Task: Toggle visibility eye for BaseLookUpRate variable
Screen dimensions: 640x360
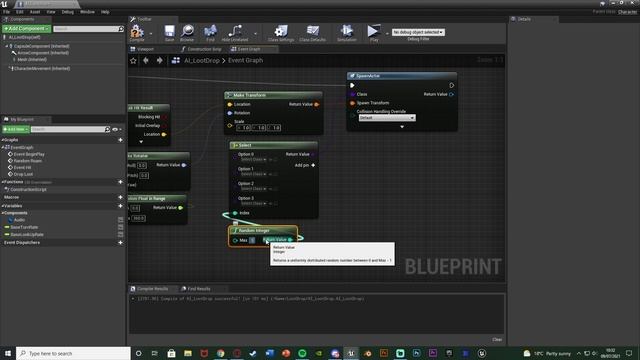Action: (x=120, y=235)
